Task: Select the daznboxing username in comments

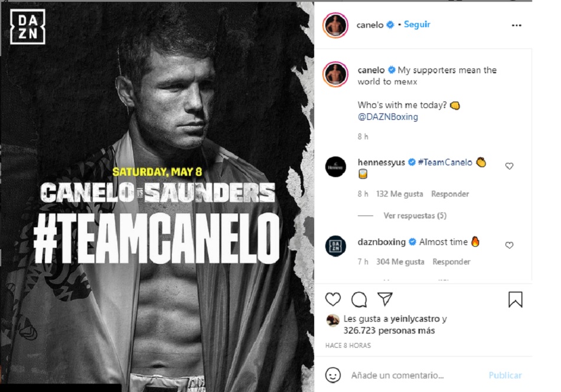Action: (381, 241)
